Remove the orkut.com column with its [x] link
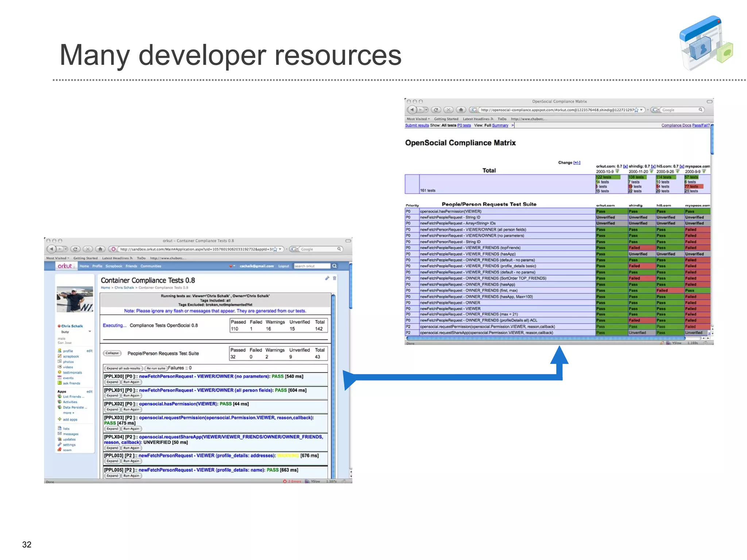Viewport: 747px width, 560px height. click(626, 166)
